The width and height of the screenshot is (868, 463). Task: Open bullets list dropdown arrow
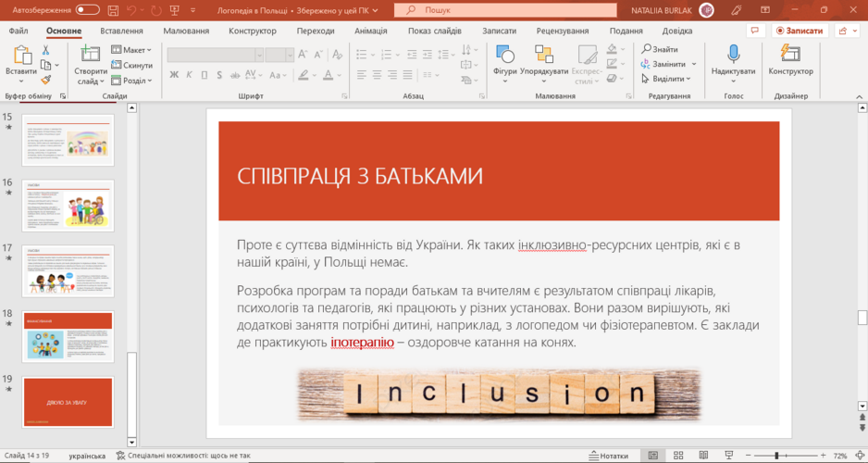pyautogui.click(x=373, y=55)
